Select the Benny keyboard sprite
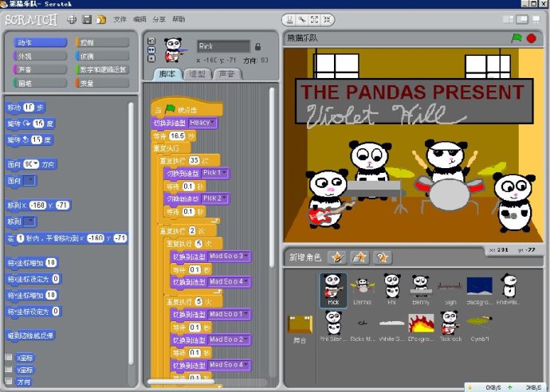Viewport: 550px width, 392px height. pos(421,290)
